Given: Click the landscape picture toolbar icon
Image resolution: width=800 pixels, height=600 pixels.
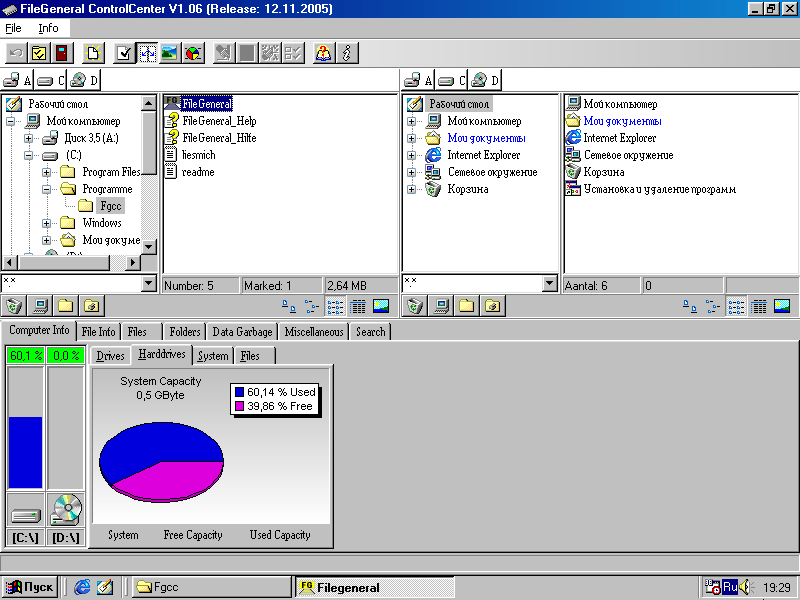Looking at the screenshot, I should [x=170, y=53].
